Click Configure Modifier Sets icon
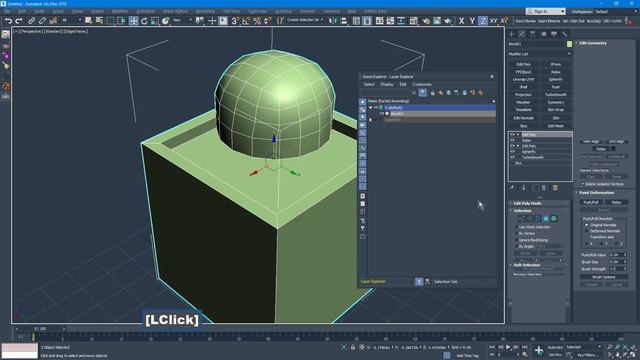The width and height of the screenshot is (640, 360). 555,188
